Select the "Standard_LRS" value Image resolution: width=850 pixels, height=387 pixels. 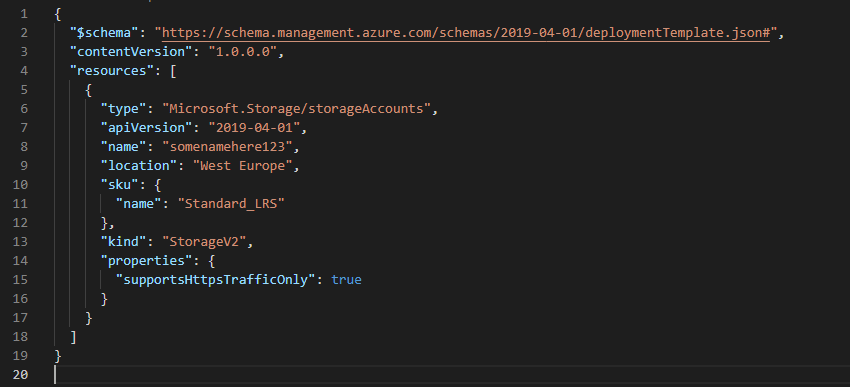(x=231, y=204)
